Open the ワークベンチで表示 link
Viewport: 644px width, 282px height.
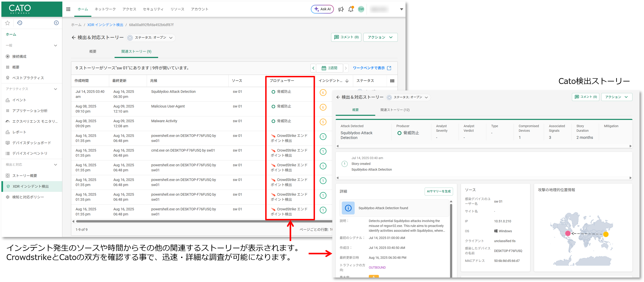[x=372, y=68]
